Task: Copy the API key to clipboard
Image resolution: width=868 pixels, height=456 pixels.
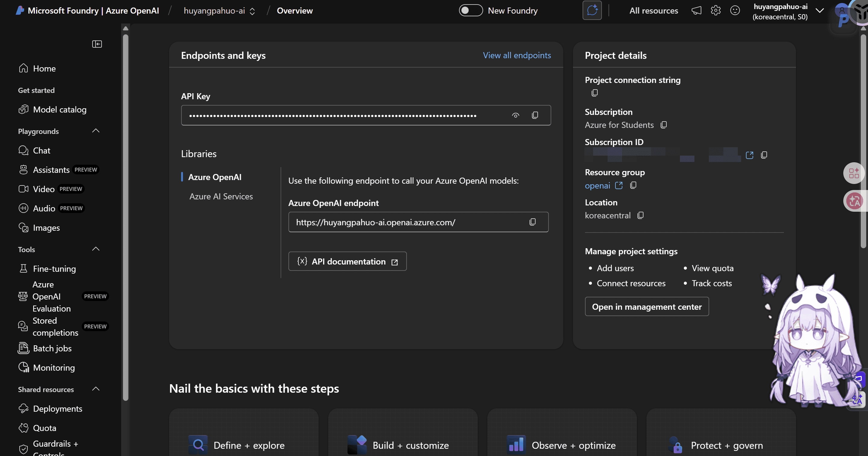Action: [x=535, y=115]
